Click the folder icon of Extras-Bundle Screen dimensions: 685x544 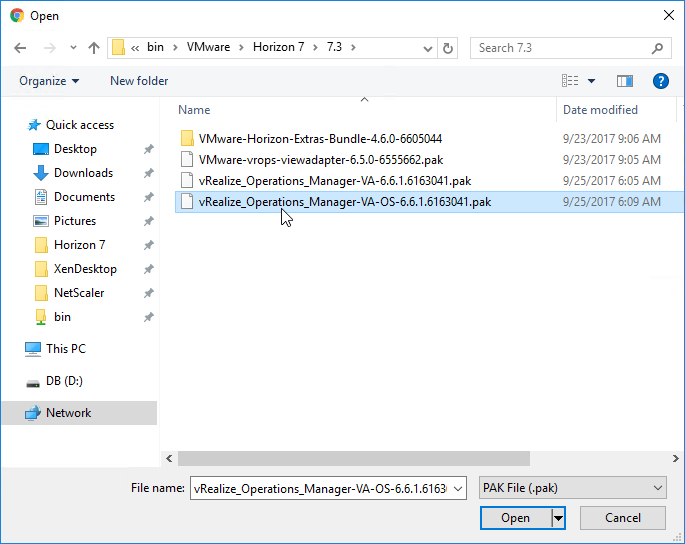(x=187, y=139)
